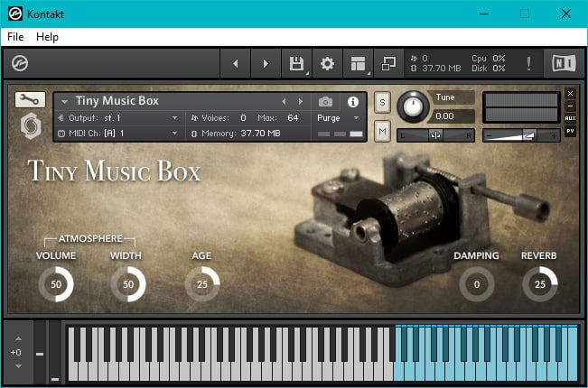
Task: Shift keyboard octave down with the down arrow
Action: click(18, 366)
